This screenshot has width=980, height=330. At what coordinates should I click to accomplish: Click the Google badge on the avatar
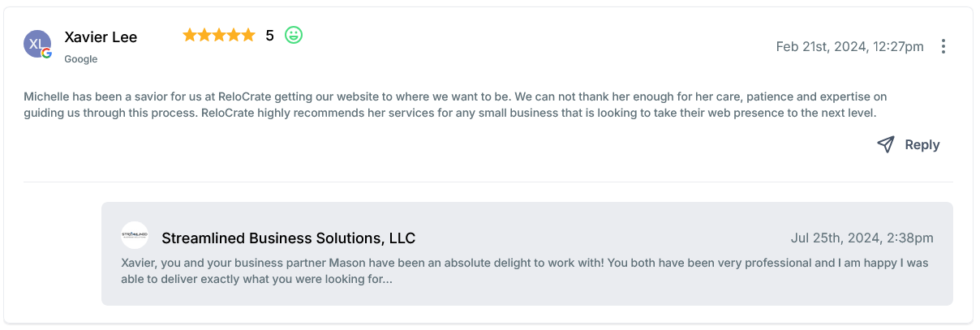click(47, 54)
